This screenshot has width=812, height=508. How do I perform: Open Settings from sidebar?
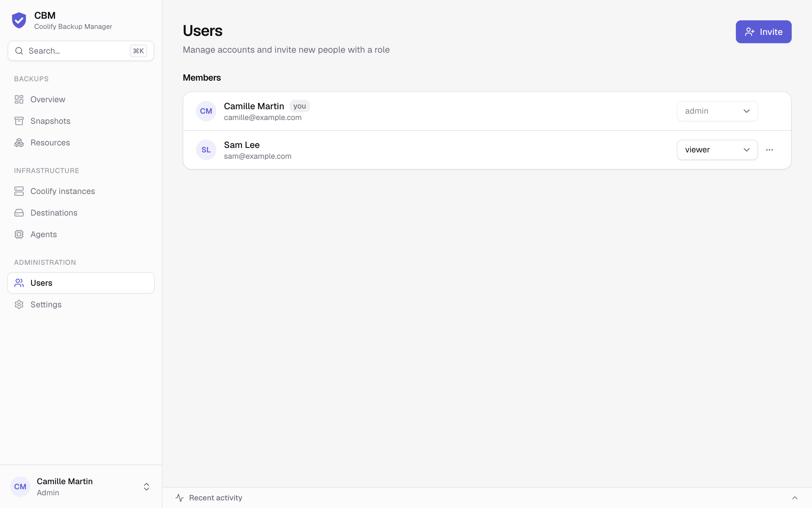coord(81,304)
